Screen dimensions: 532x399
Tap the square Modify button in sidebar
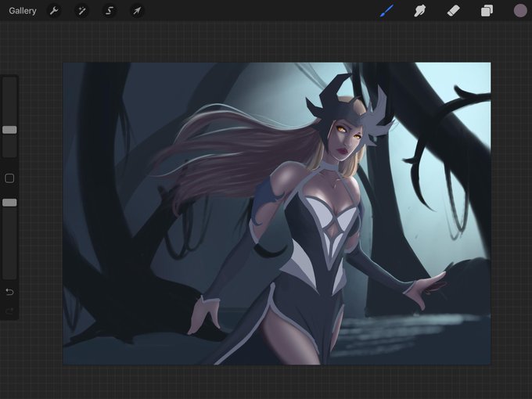(x=9, y=178)
